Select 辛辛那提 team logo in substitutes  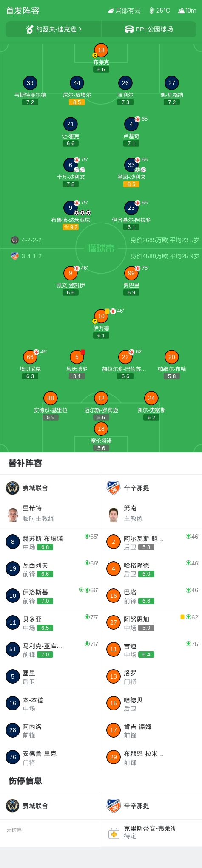pyautogui.click(x=114, y=488)
